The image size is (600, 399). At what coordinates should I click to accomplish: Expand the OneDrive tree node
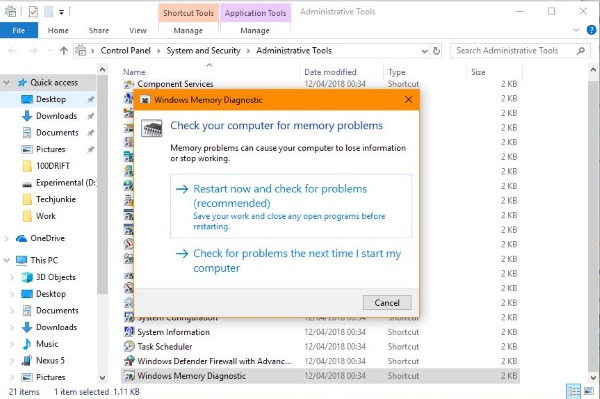[x=7, y=238]
